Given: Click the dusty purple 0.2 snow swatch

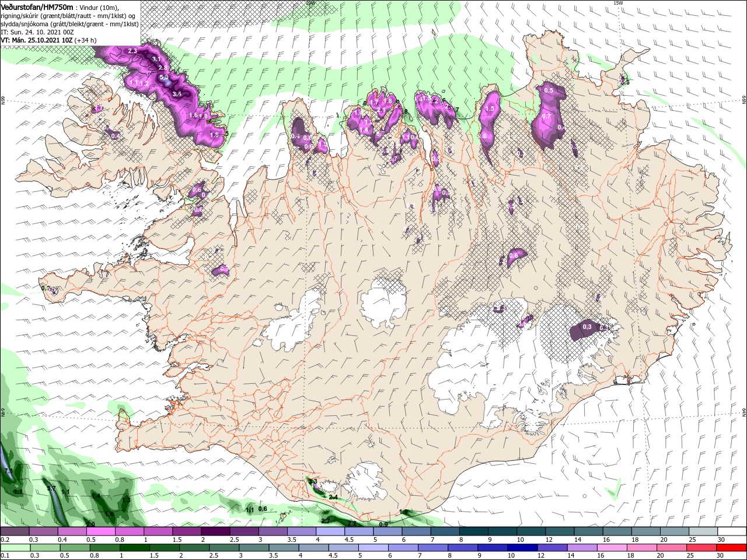Looking at the screenshot, I should pyautogui.click(x=15, y=531).
